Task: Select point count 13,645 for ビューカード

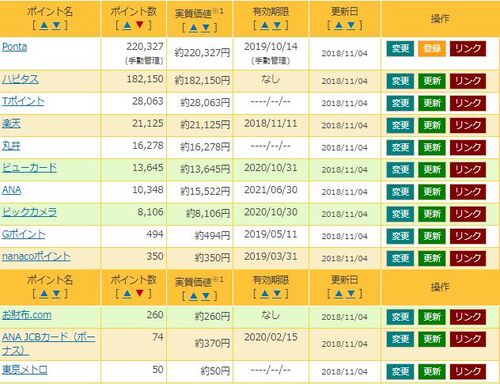Action: 148,168
